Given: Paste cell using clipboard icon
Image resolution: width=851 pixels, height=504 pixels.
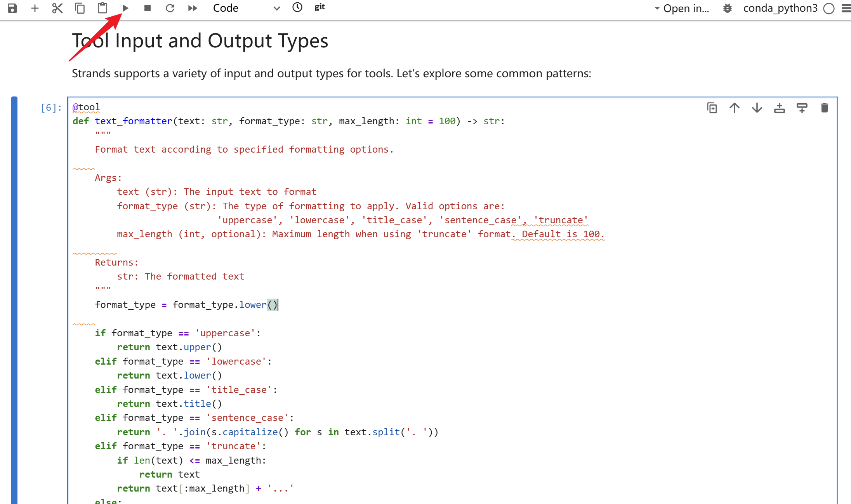Looking at the screenshot, I should click(102, 8).
